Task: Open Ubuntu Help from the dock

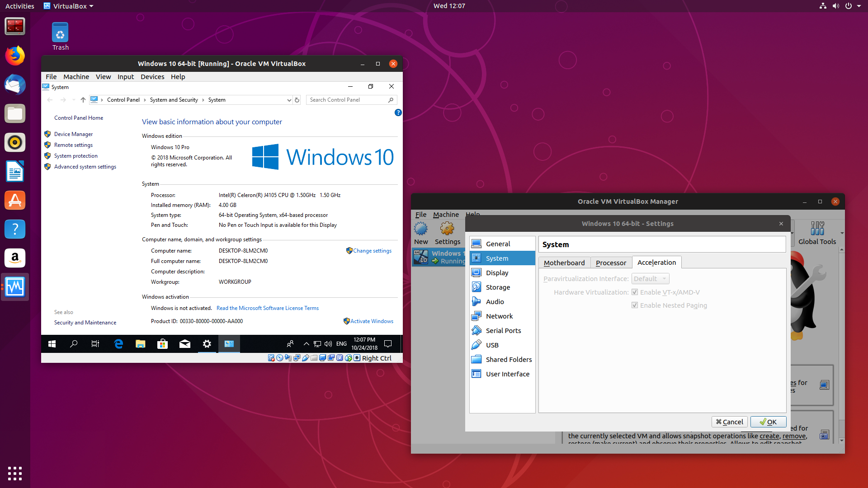Action: (15, 229)
